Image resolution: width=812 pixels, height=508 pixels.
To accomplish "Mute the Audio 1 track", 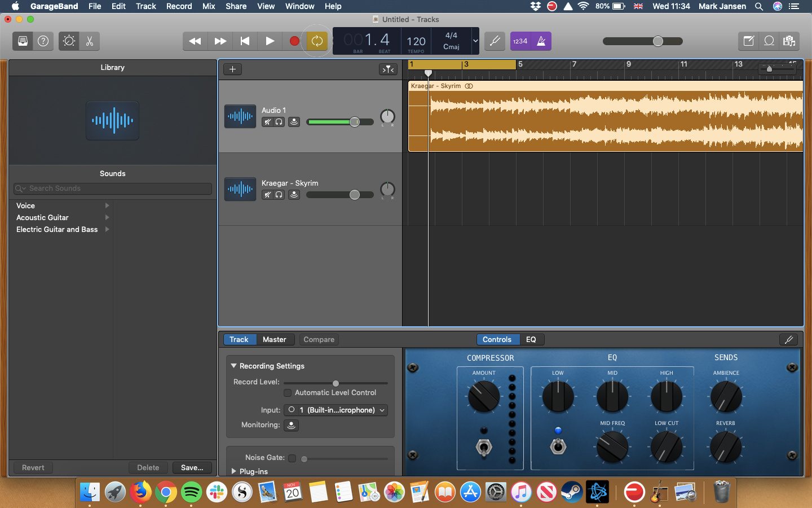I will point(268,122).
